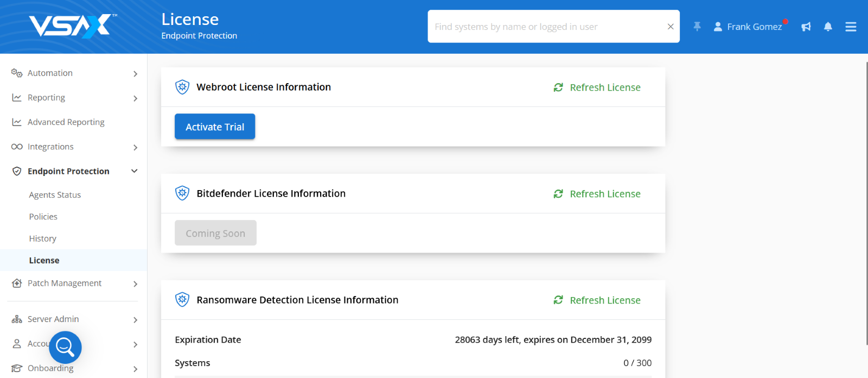Collapse the Endpoint Protection section

coord(135,171)
